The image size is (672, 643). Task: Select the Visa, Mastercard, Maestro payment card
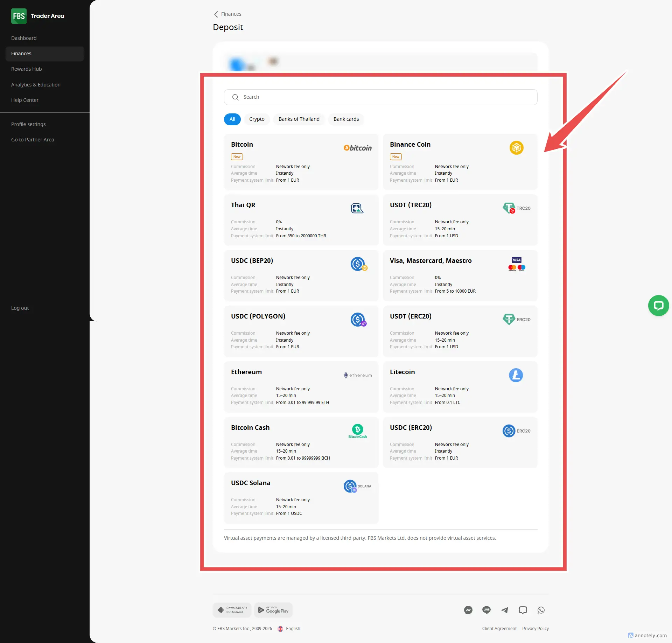tap(460, 275)
